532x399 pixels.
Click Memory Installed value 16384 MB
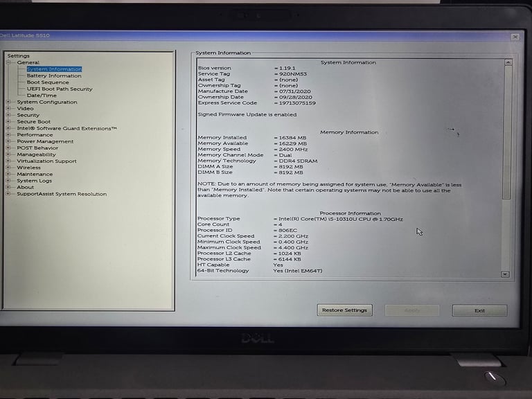click(292, 138)
